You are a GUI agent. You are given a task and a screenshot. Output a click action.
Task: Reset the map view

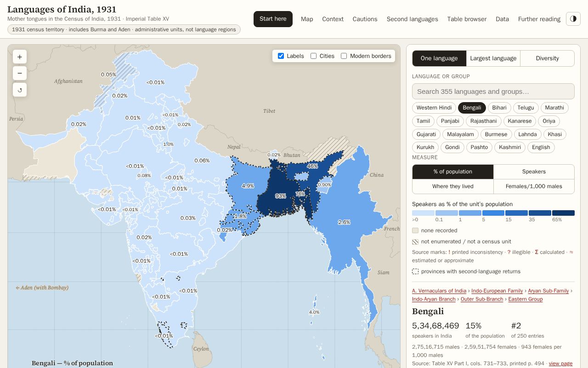[x=20, y=90]
